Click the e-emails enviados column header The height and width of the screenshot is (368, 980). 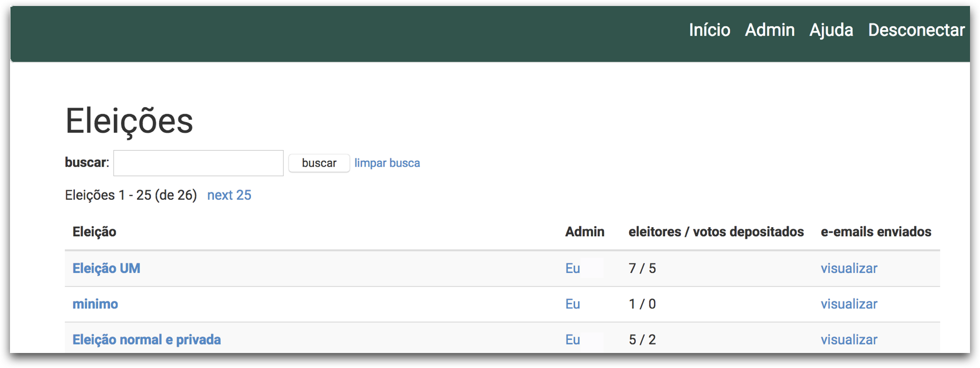point(876,232)
